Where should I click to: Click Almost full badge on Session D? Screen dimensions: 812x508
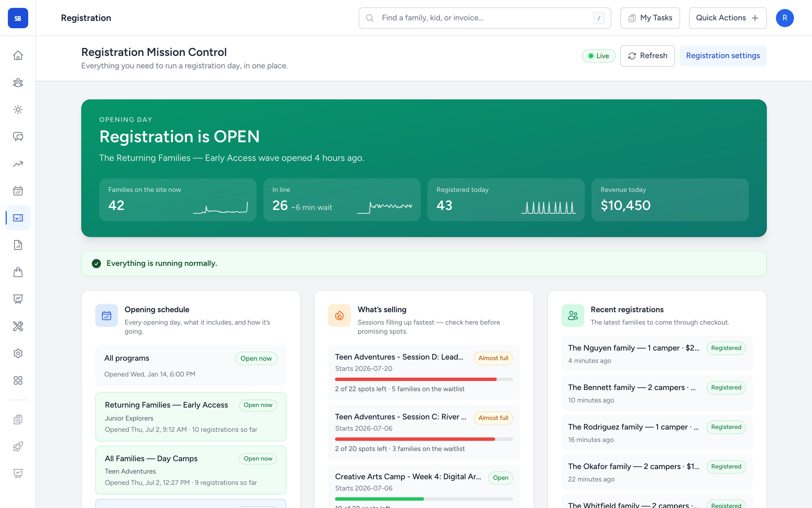pos(493,358)
